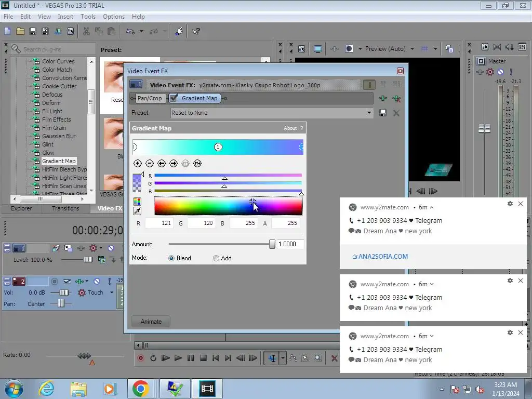Screen dimensions: 532x399
Task: Click Loop Playback icon in transport bar
Action: [x=153, y=358]
